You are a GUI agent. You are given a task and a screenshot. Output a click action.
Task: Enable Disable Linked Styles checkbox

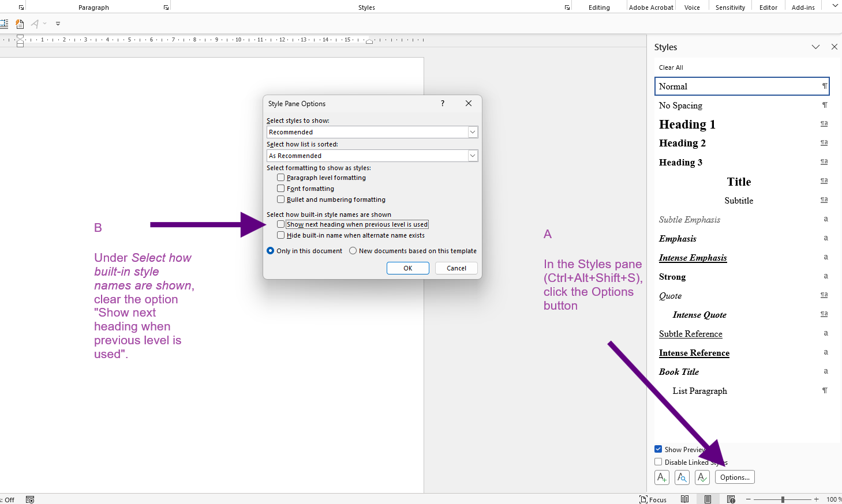(x=658, y=462)
